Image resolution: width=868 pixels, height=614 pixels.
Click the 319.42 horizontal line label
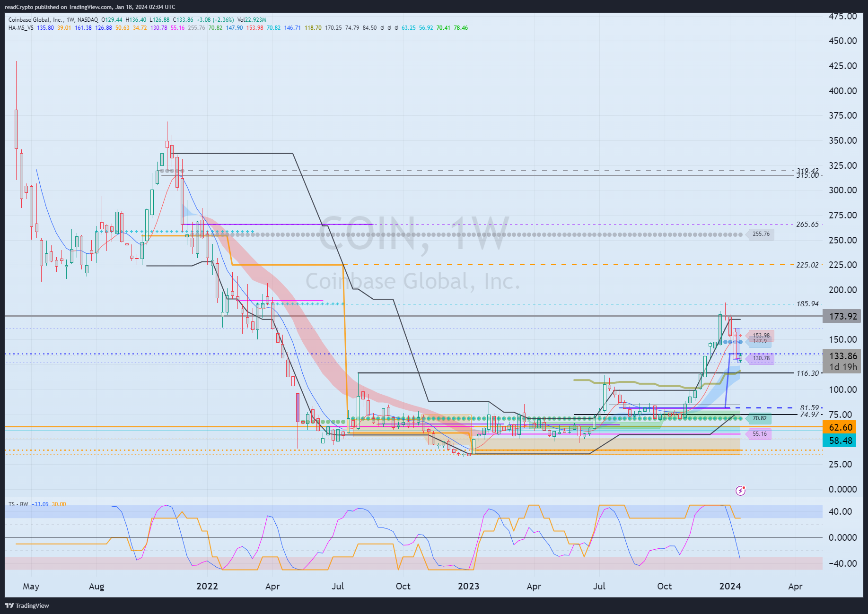[x=807, y=171]
